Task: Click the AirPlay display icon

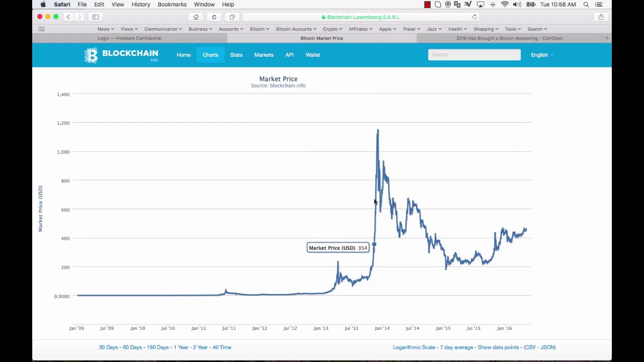Action: (x=480, y=5)
